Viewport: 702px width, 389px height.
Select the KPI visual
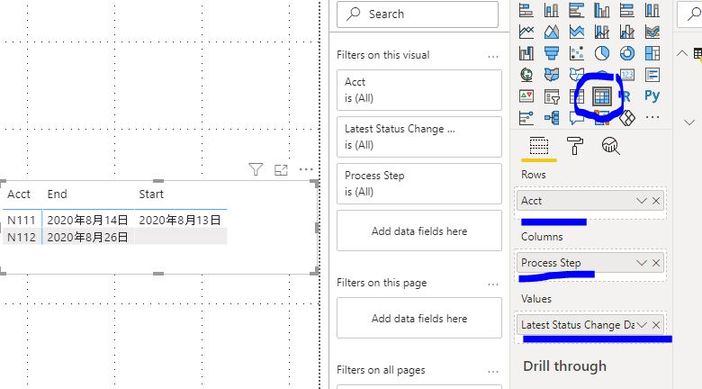coord(526,96)
